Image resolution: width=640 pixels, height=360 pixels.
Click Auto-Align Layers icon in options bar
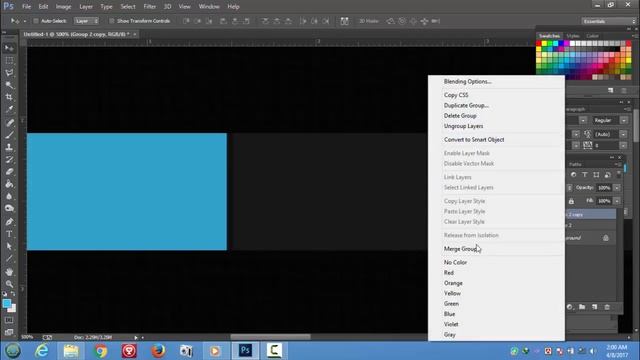click(x=344, y=21)
